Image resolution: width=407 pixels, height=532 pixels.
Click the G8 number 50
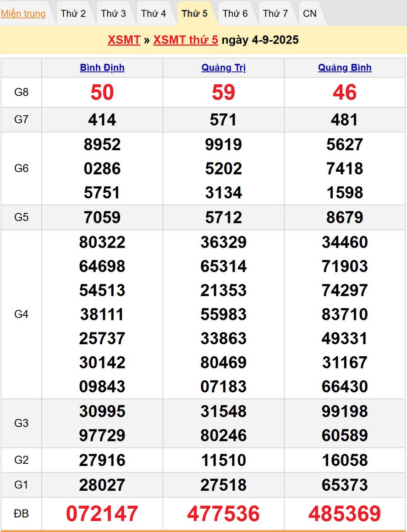coord(102,92)
